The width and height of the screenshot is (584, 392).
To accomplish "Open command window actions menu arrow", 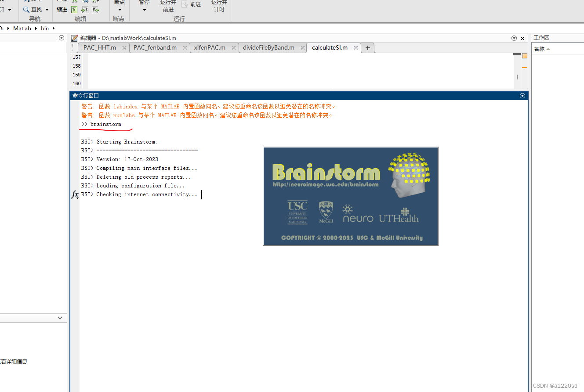I will (x=522, y=95).
